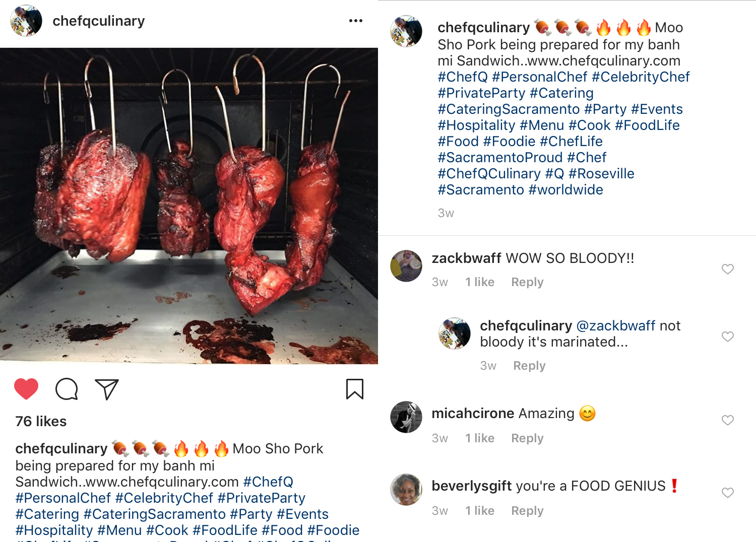Viewport: 756px width, 542px height.
Task: Unlike the post with the red heart
Action: tap(26, 389)
